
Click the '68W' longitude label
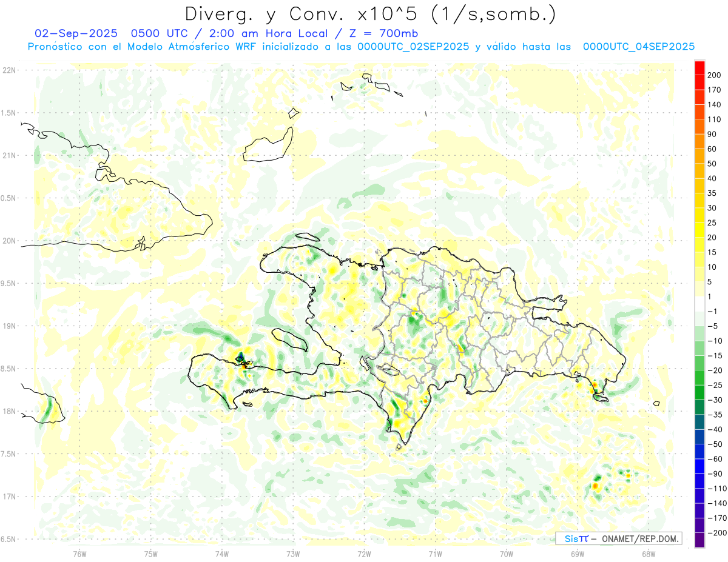648,554
